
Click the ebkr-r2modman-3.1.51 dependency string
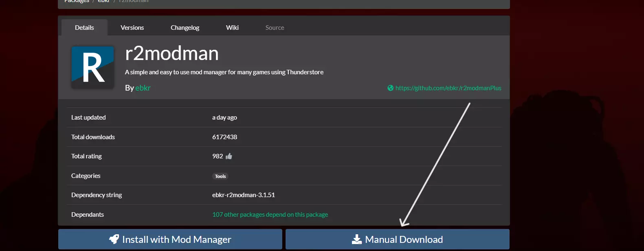(244, 195)
